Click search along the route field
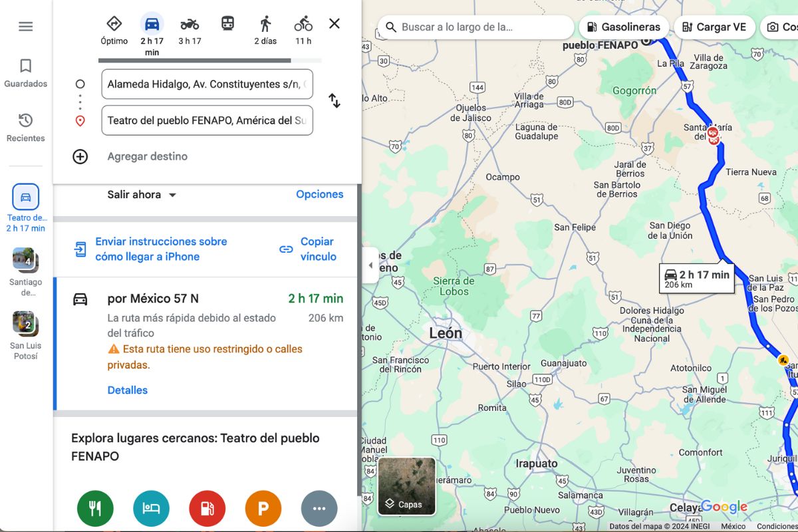Screen dimensions: 798x532 pyautogui.click(x=476, y=27)
